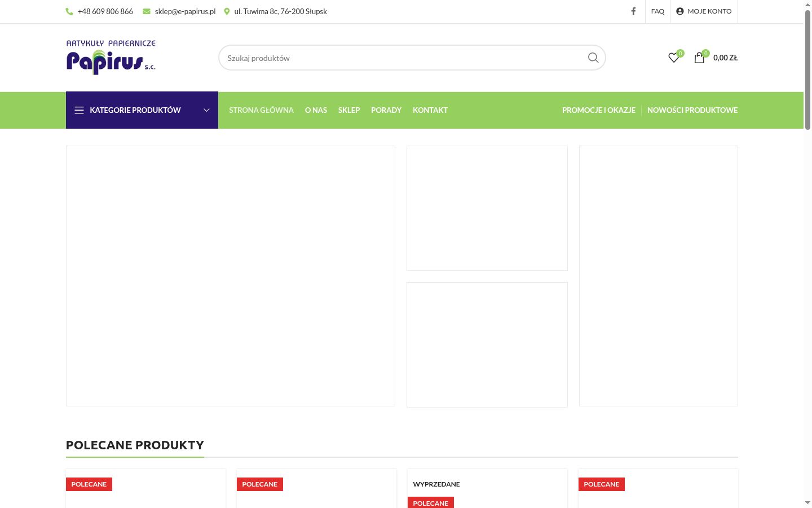Image resolution: width=812 pixels, height=508 pixels.
Task: Click the Papirus logo
Action: (x=111, y=57)
